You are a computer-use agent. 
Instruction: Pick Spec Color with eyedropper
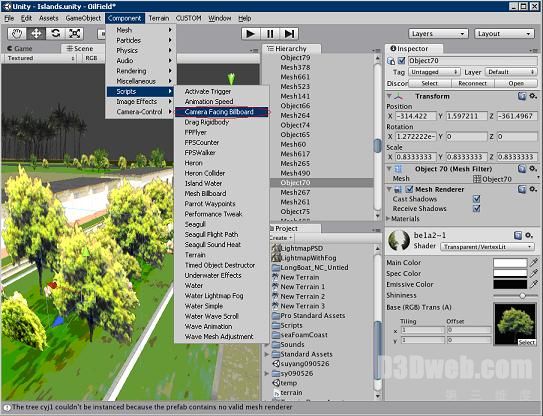click(x=534, y=273)
